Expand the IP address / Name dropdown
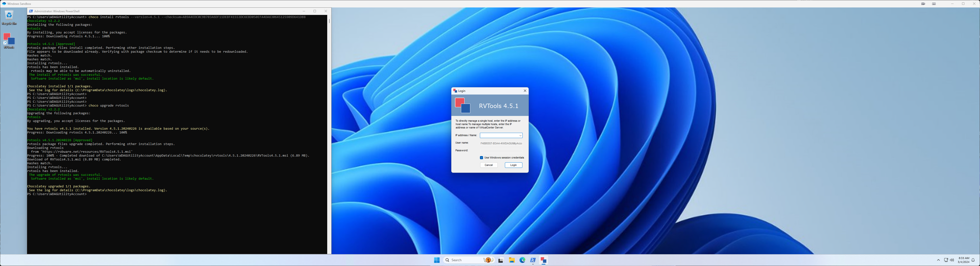 click(520, 136)
